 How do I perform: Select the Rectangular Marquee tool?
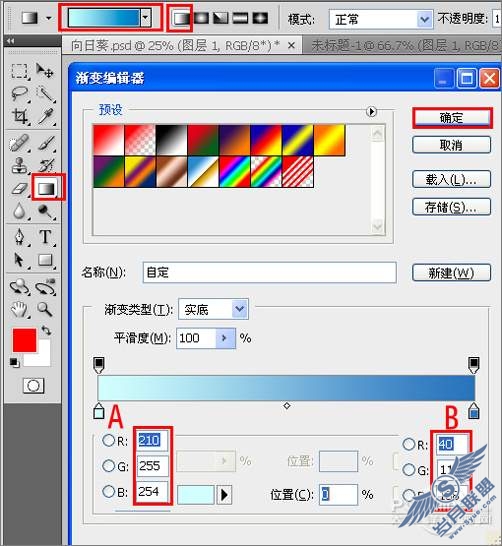[19, 71]
